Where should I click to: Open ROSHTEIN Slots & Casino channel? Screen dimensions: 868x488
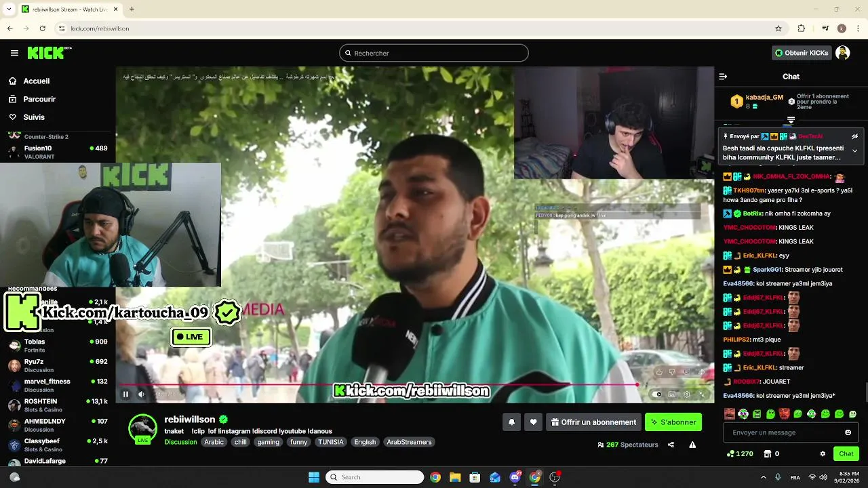pos(58,405)
